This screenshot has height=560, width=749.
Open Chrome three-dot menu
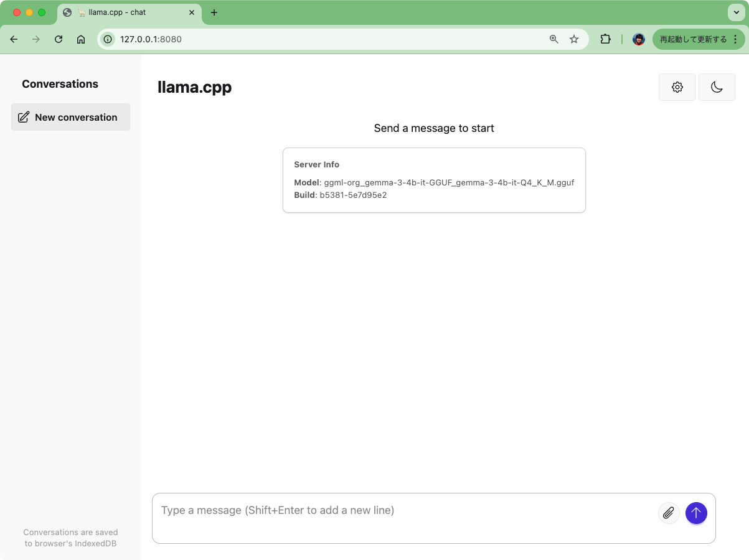(x=735, y=39)
